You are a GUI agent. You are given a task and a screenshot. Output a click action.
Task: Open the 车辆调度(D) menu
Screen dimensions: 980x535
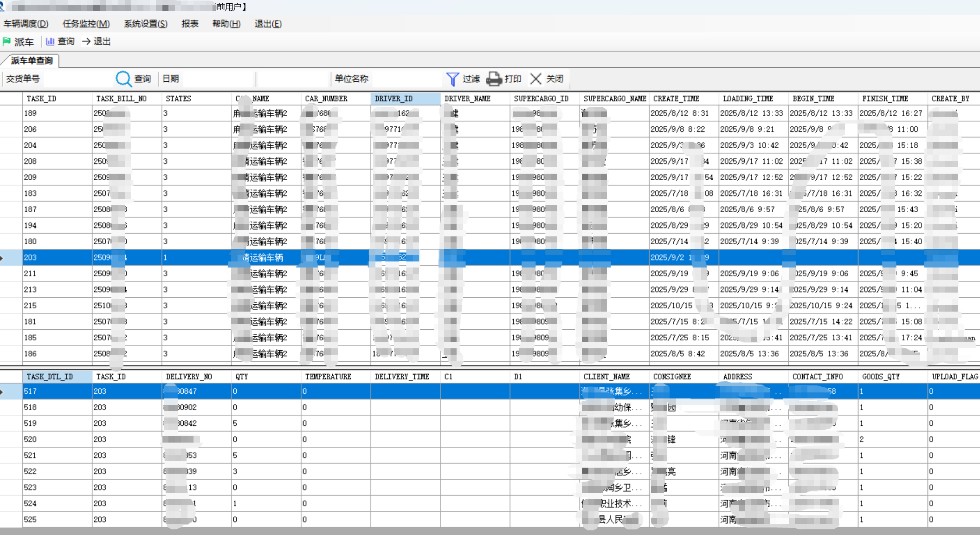click(26, 24)
